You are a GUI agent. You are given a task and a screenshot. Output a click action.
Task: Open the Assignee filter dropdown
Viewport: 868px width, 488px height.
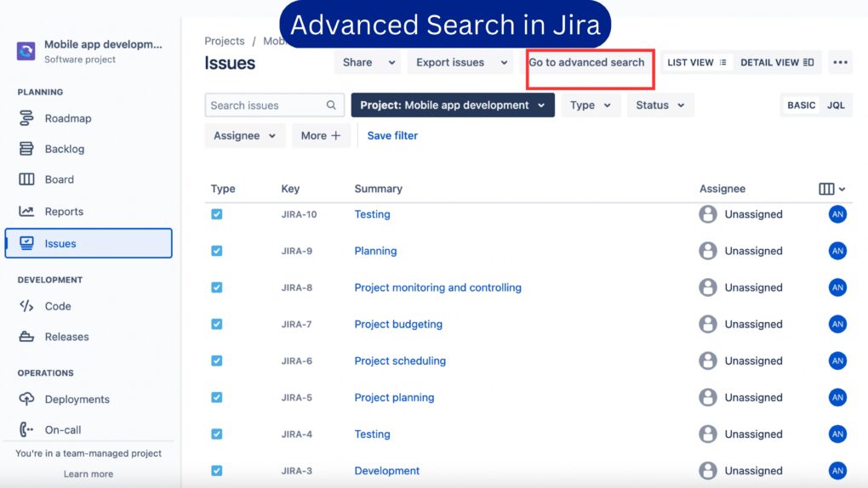coord(244,135)
